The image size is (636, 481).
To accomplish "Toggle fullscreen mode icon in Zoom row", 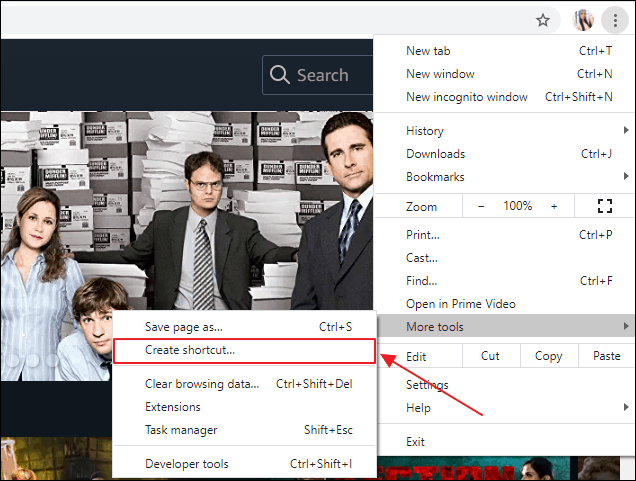I will click(x=605, y=206).
